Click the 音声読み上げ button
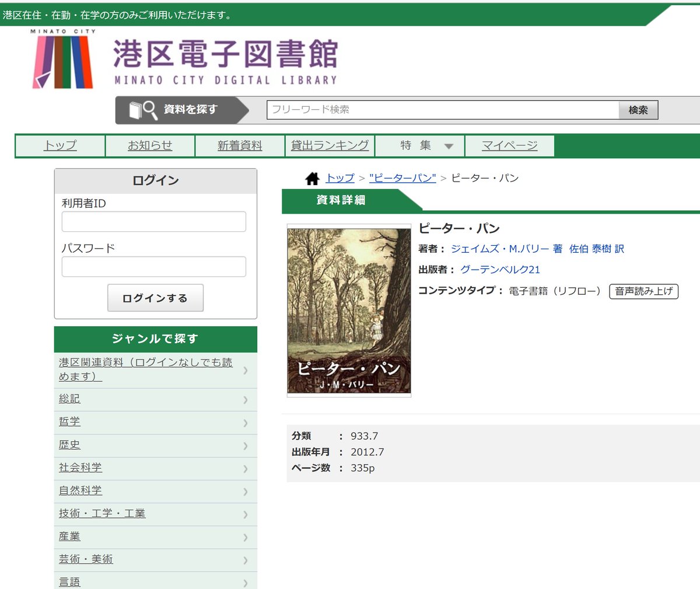 point(643,291)
